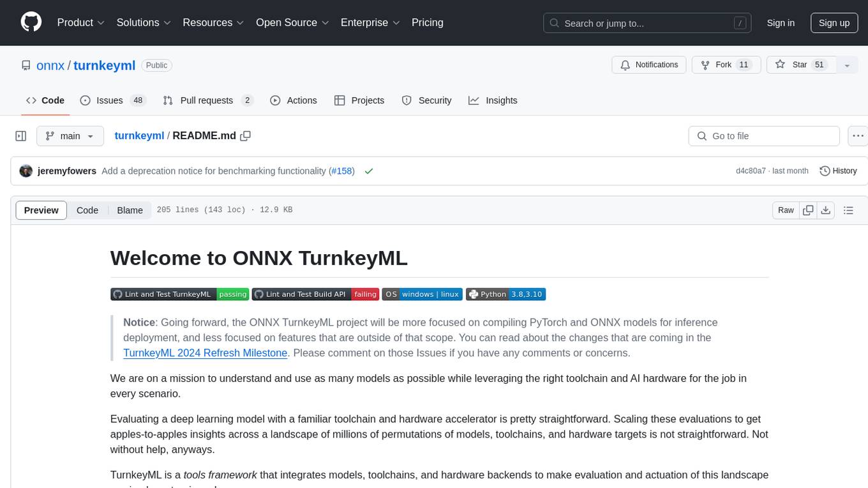This screenshot has height=488, width=868.
Task: Expand the file tree side panel icon
Action: point(21,136)
